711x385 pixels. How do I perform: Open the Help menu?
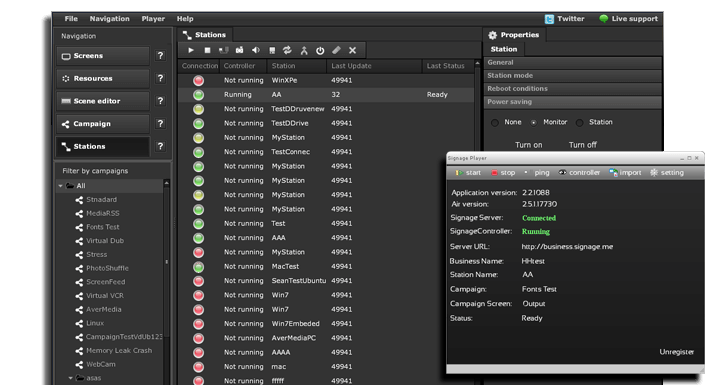(x=185, y=19)
